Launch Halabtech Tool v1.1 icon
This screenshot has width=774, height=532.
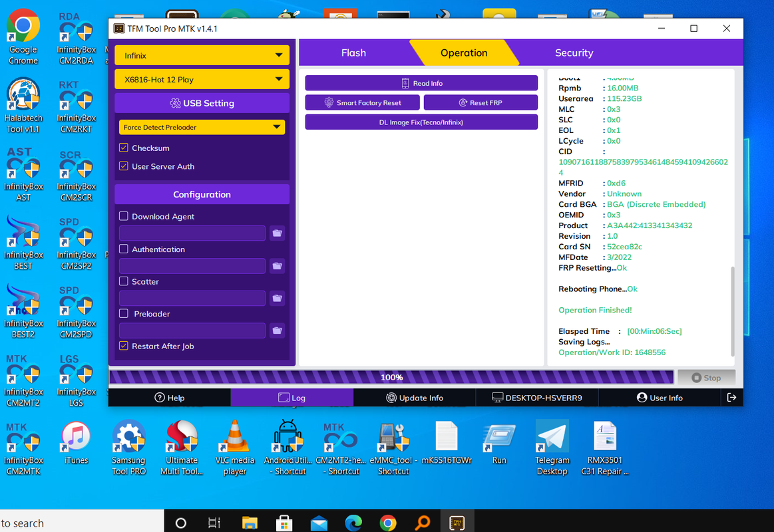[23, 106]
